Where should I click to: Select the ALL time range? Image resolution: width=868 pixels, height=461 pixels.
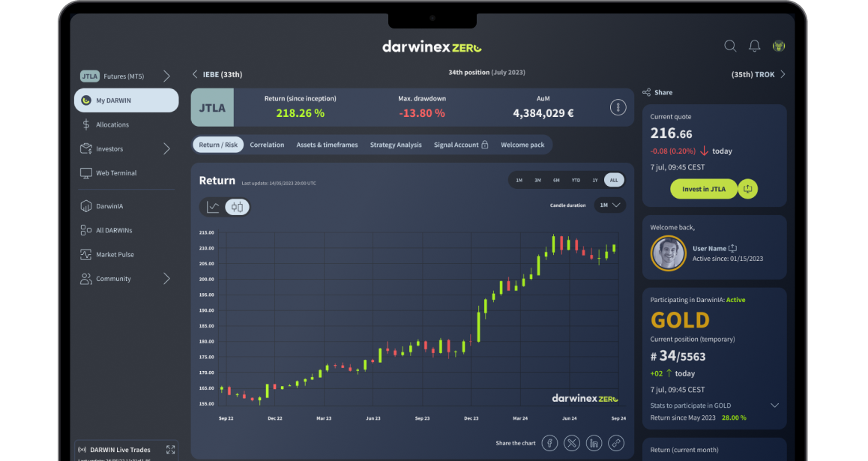pos(614,181)
